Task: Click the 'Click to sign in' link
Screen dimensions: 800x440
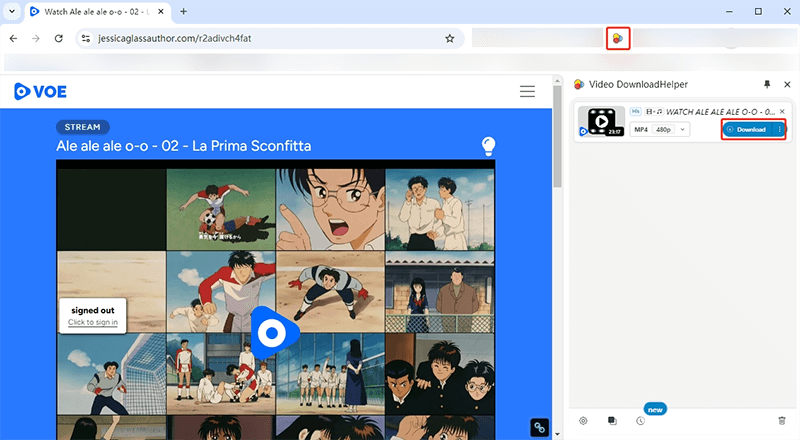Action: pyautogui.click(x=93, y=322)
